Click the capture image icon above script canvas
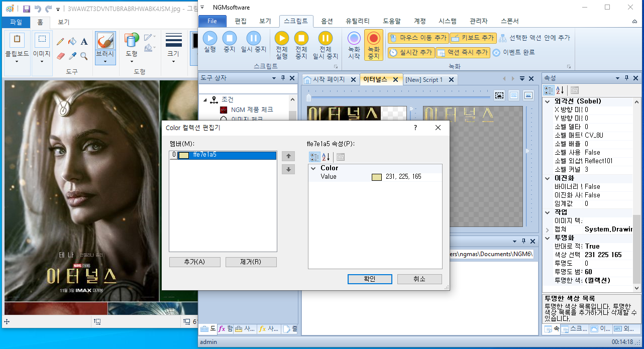This screenshot has width=644, height=349. [499, 95]
